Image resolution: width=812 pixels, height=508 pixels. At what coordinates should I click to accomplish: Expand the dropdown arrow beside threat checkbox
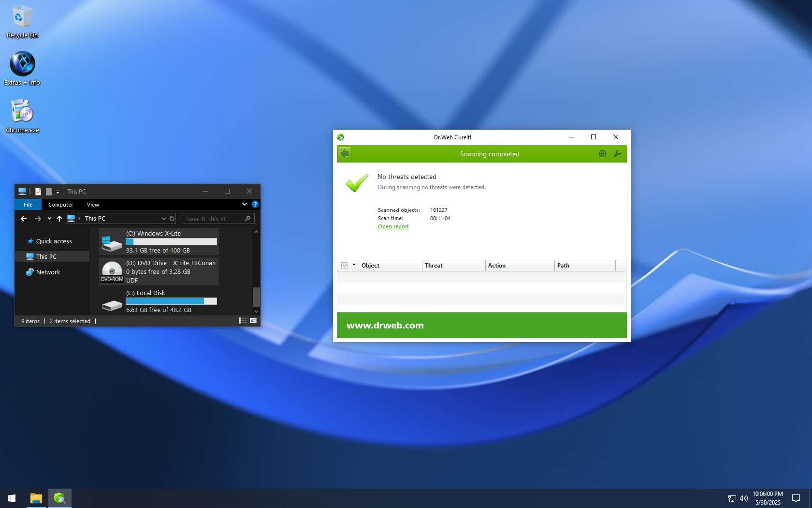point(354,265)
